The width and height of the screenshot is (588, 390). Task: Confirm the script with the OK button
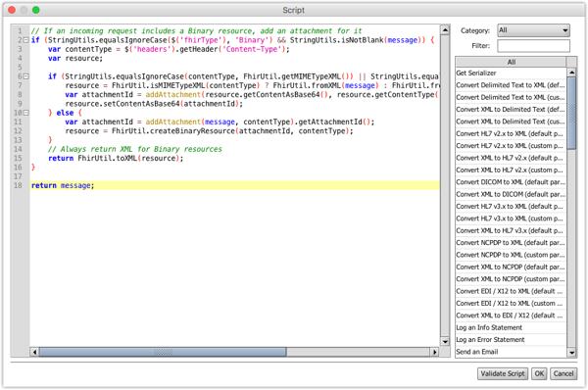[x=539, y=373]
